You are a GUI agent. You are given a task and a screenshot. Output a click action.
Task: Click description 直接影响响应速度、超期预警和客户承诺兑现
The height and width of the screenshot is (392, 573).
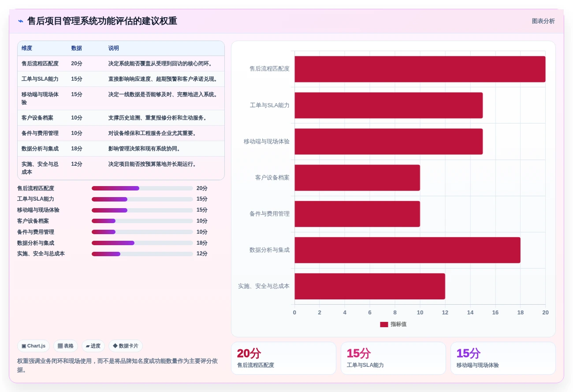164,79
